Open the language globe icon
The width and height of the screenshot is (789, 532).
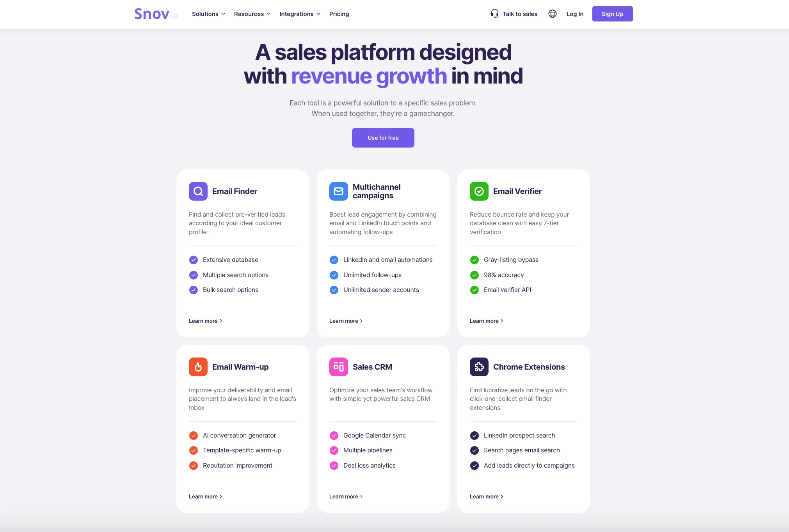(553, 14)
